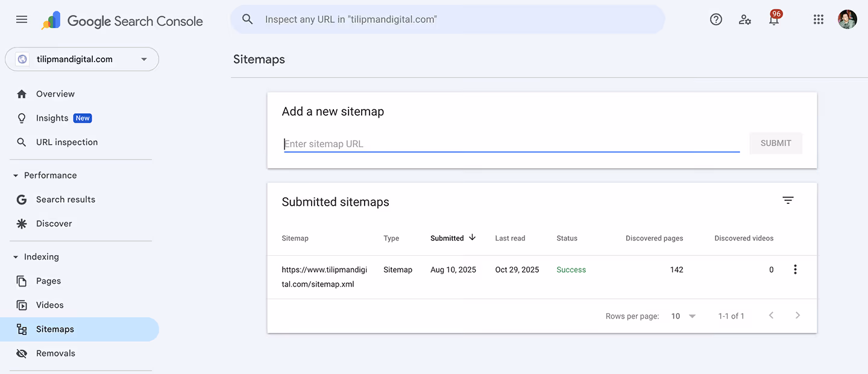Click the account profile avatar
The image size is (868, 374).
coord(847,19)
